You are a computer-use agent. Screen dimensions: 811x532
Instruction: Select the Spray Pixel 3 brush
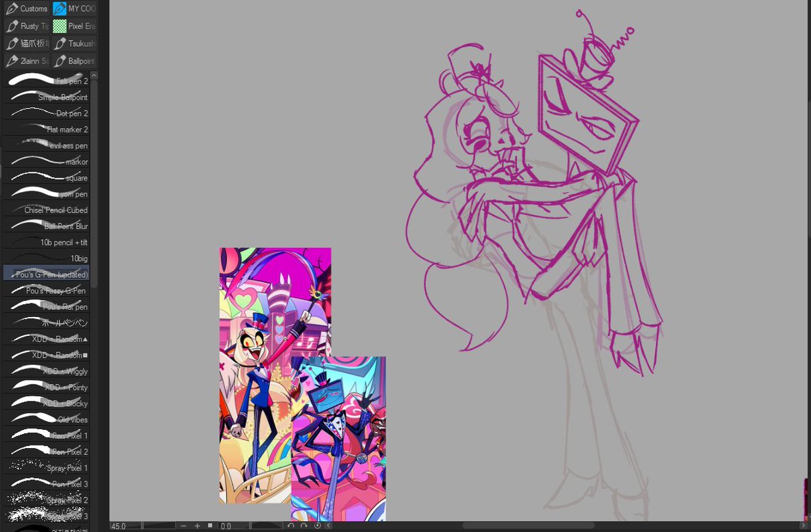point(46,516)
